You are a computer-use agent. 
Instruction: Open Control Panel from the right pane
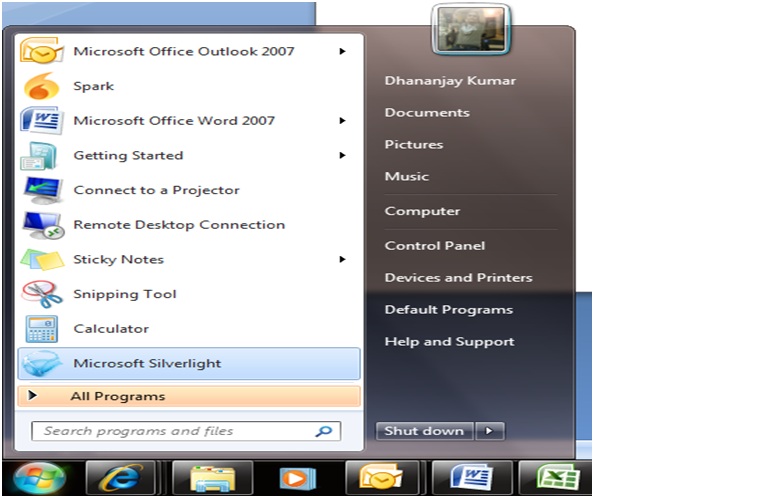click(434, 245)
